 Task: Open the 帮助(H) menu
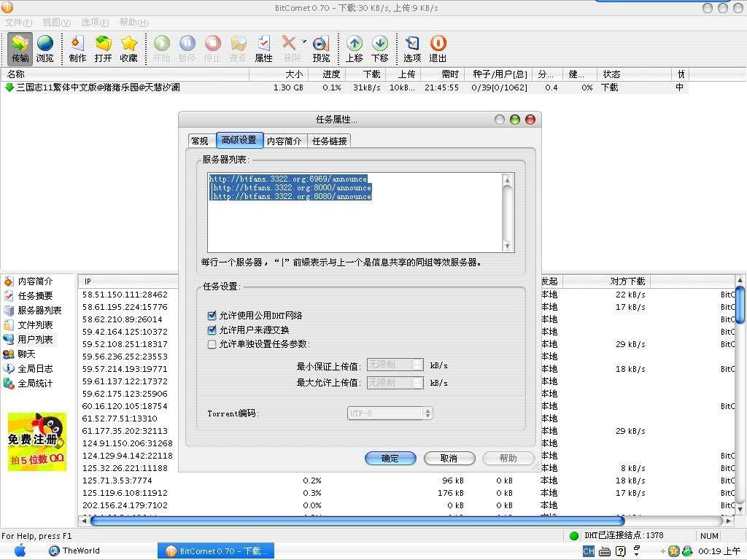pos(133,23)
